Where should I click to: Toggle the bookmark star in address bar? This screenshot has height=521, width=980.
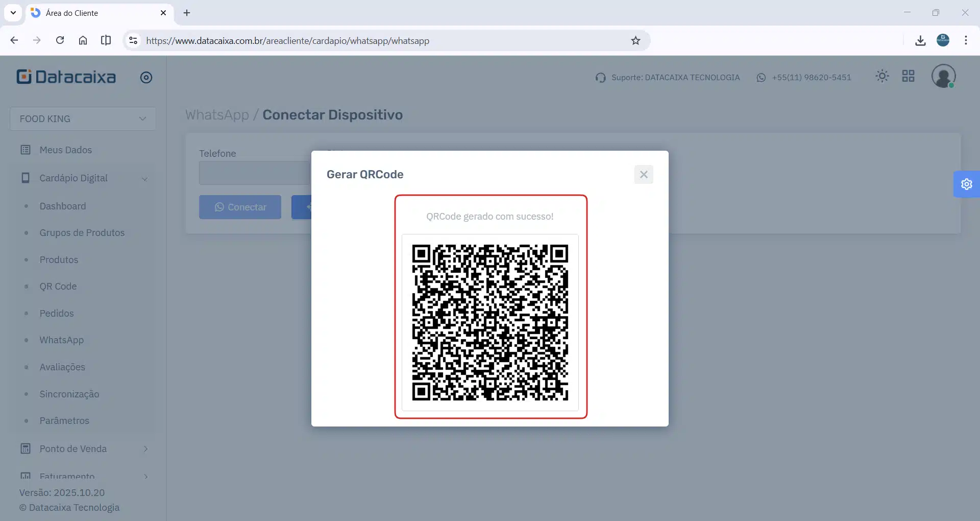[x=635, y=40]
